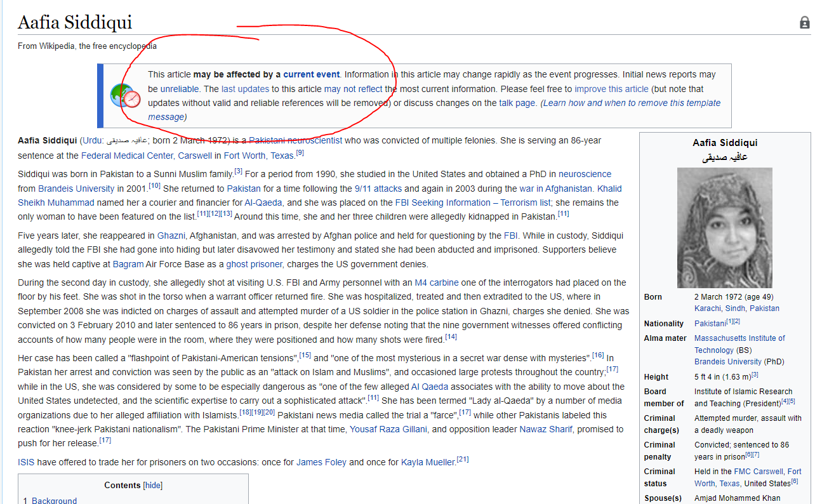Go to the 'talk page' link
This screenshot has height=504, width=815.
517,103
